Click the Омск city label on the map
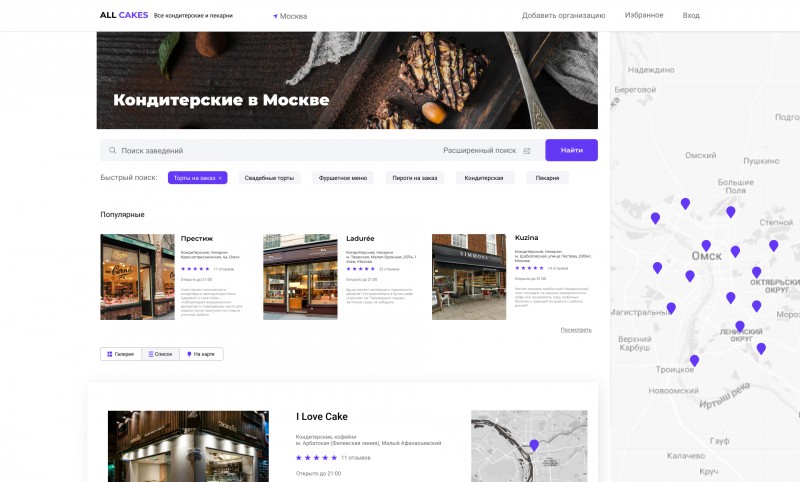Screen dimensions: 800x482 707,256
